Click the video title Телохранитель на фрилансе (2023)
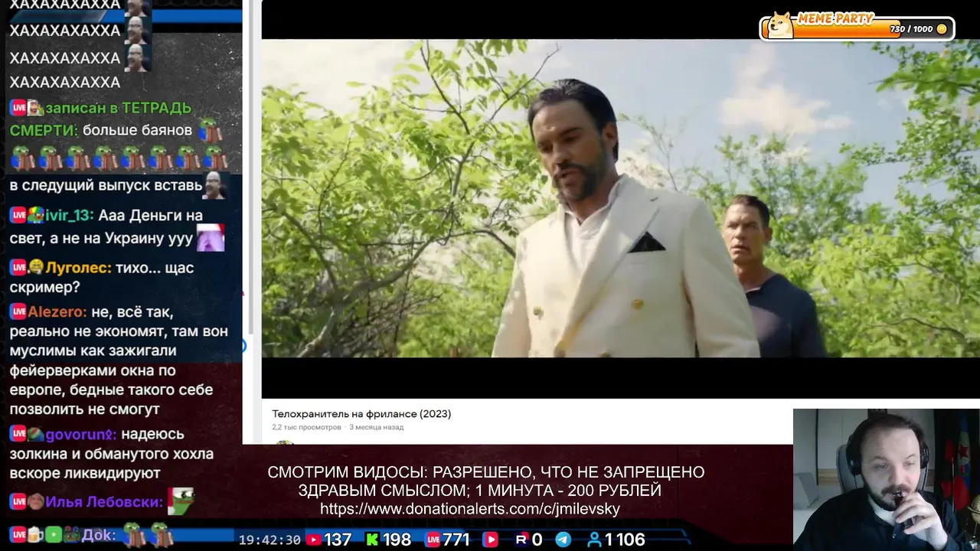 (x=361, y=414)
